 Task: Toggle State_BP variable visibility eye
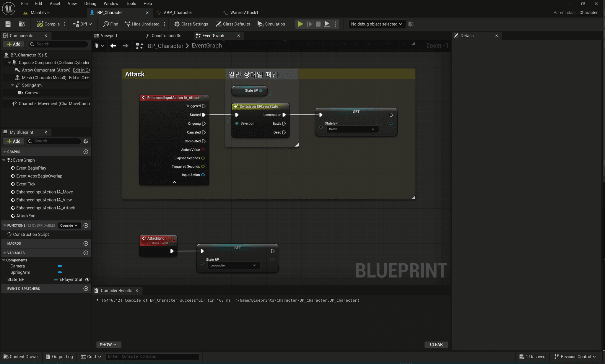coord(87,279)
